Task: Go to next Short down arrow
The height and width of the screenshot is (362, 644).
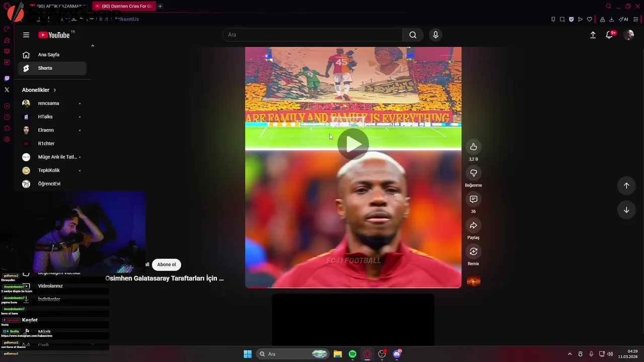Action: pyautogui.click(x=626, y=210)
